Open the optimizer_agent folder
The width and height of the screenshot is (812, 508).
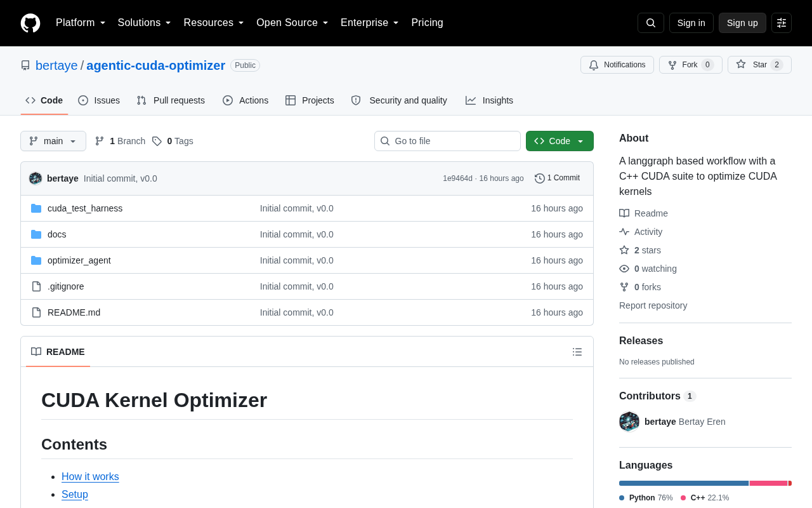pyautogui.click(x=79, y=260)
